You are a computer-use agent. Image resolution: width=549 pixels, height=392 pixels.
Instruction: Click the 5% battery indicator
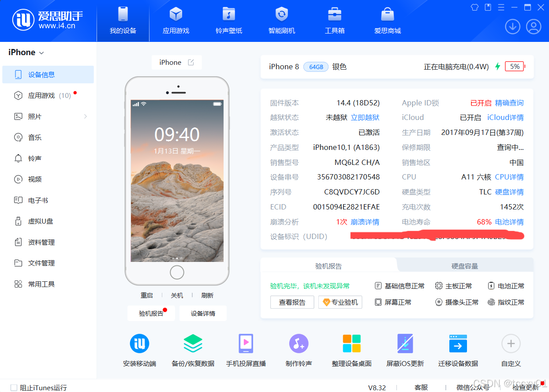pyautogui.click(x=515, y=67)
